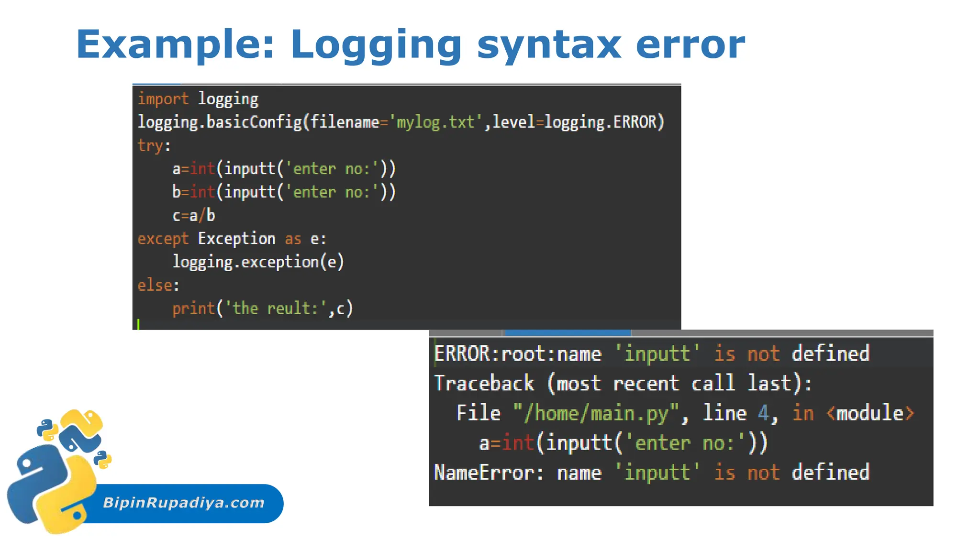This screenshot has width=980, height=551.
Task: Click the traceback line 'a=int(inputt('enter no:'))'
Action: point(623,443)
